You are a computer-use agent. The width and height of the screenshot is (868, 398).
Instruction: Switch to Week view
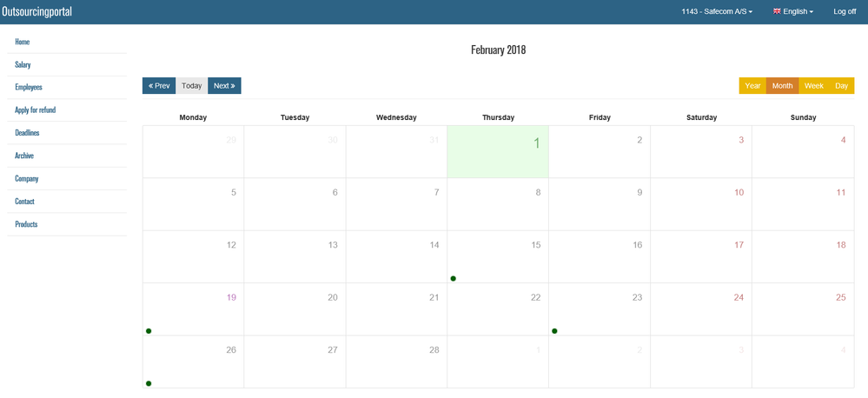point(814,86)
